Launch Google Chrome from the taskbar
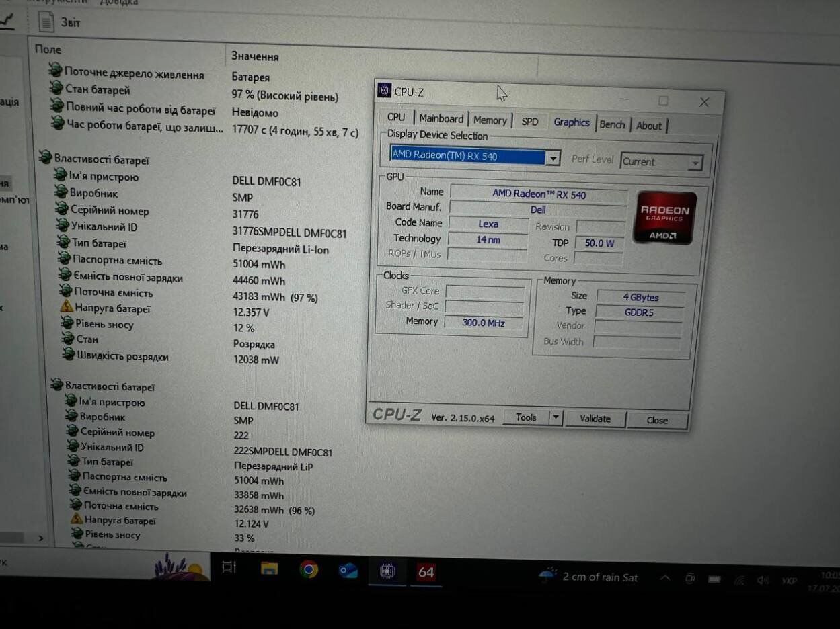This screenshot has width=840, height=629. pos(309,569)
